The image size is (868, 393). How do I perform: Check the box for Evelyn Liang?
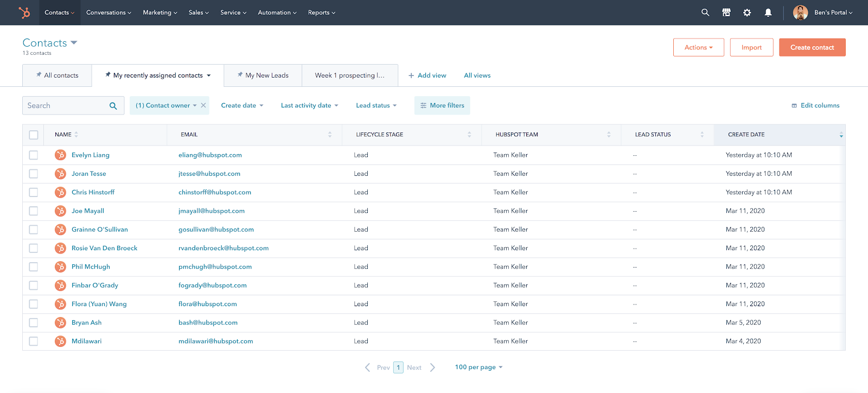coord(34,155)
